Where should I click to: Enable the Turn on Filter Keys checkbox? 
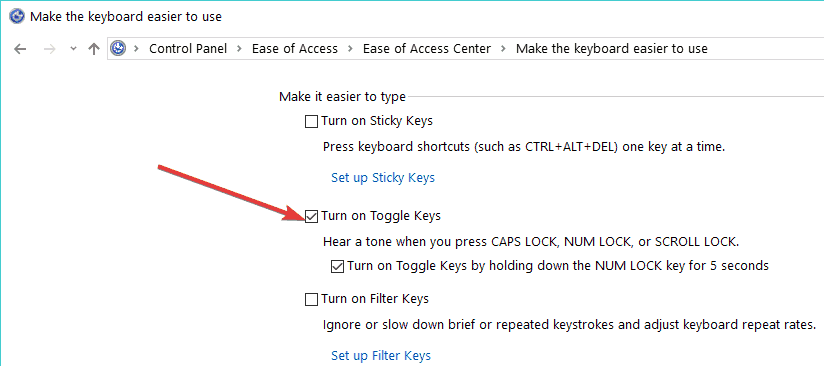click(x=312, y=300)
